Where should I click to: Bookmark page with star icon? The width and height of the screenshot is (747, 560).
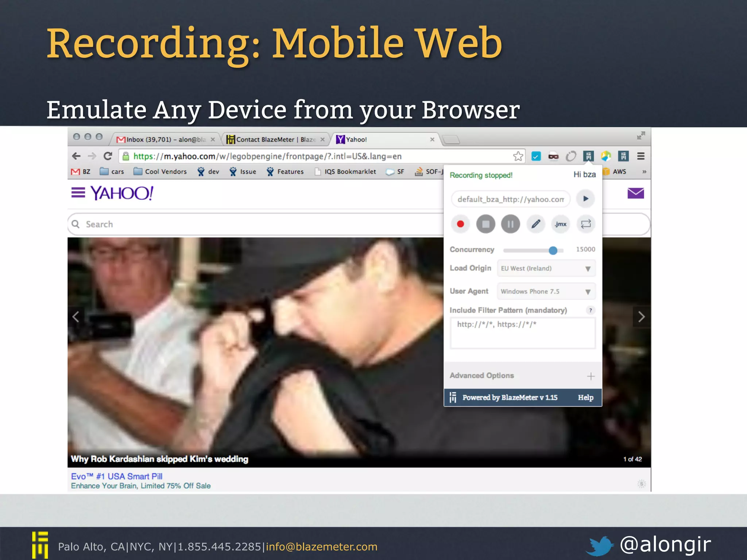pos(518,156)
